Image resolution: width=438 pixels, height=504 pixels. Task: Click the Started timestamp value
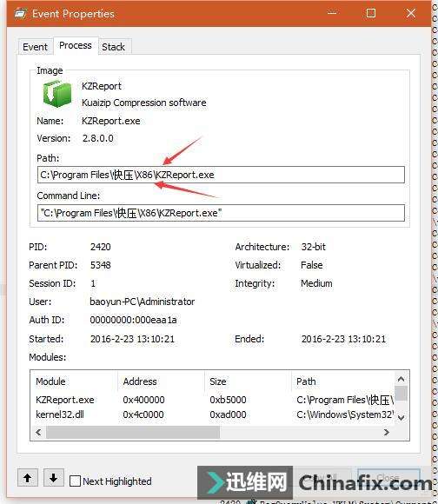pyautogui.click(x=132, y=339)
